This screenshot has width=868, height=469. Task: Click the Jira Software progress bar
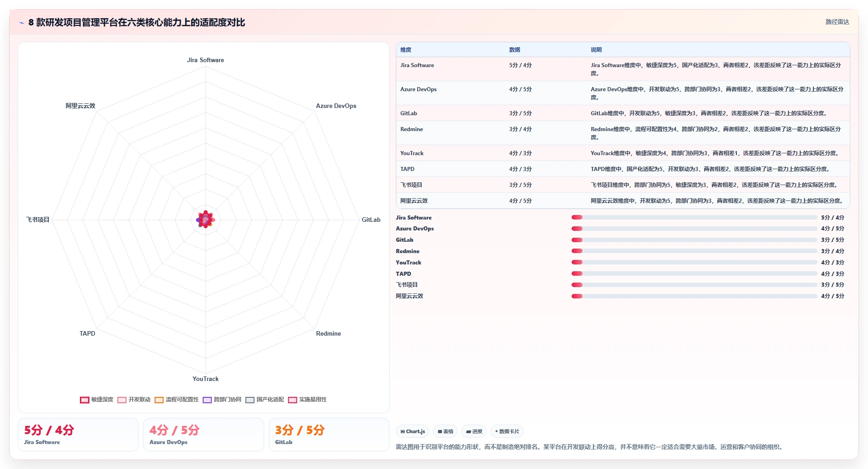[694, 218]
